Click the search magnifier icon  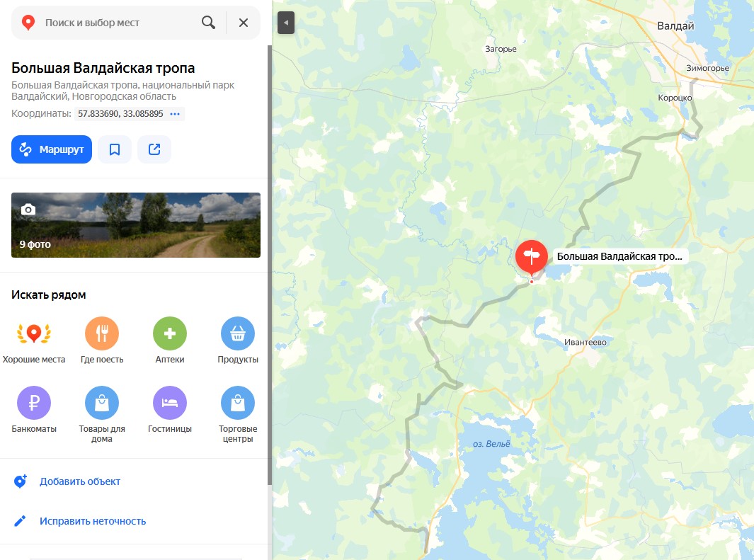coord(208,23)
